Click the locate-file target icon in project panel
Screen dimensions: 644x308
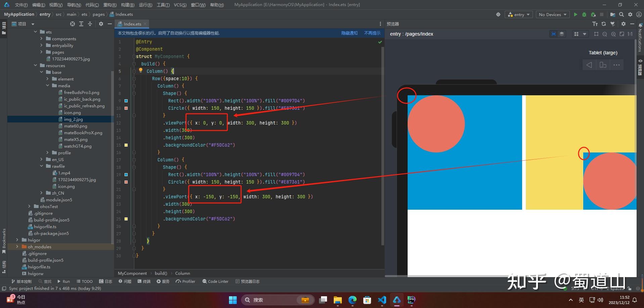[x=73, y=24]
